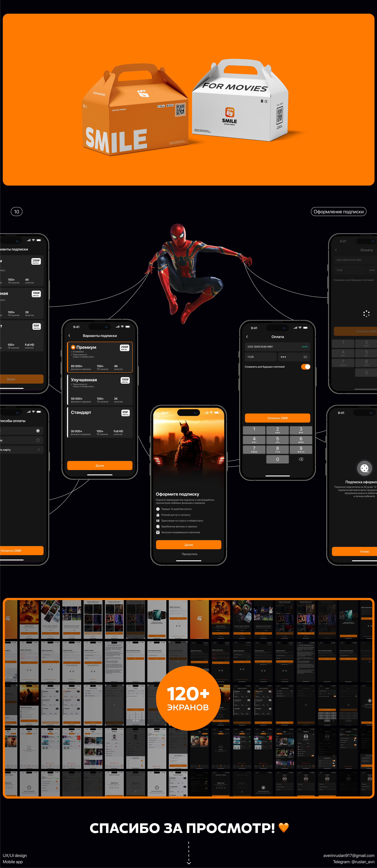Click the Премиум crown icon
Screen dimensions: 377x868
73,347
